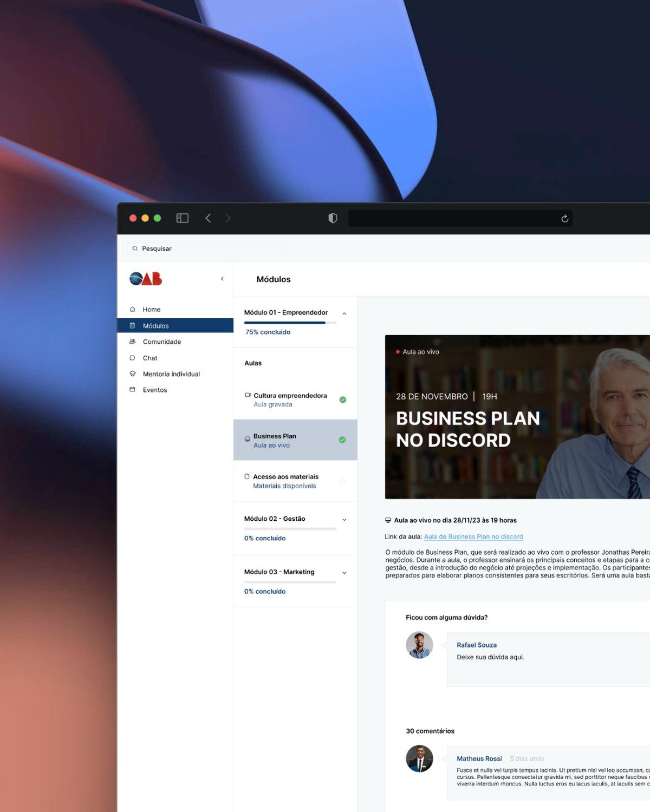
Task: Collapse the sidebar with the left chevron
Action: coord(222,279)
